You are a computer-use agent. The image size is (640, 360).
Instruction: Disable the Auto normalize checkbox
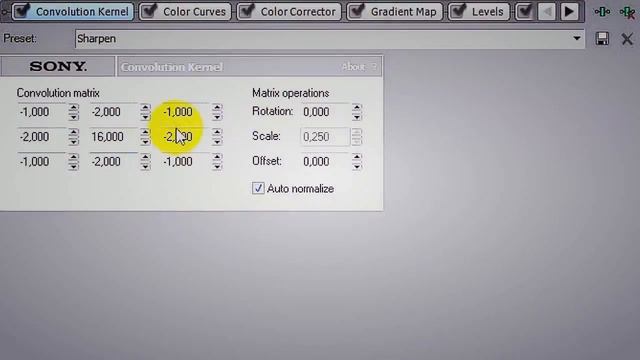click(258, 188)
